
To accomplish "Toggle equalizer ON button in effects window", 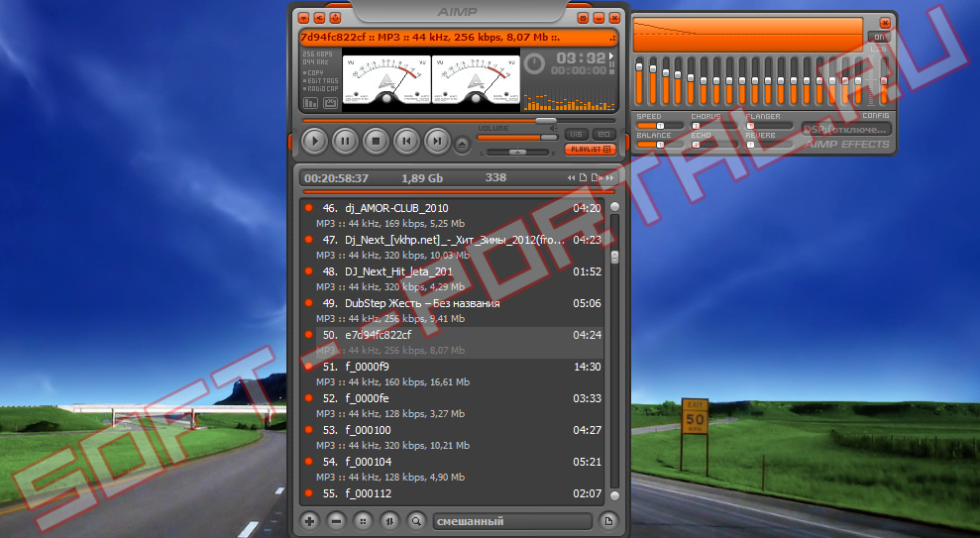I will tap(879, 37).
